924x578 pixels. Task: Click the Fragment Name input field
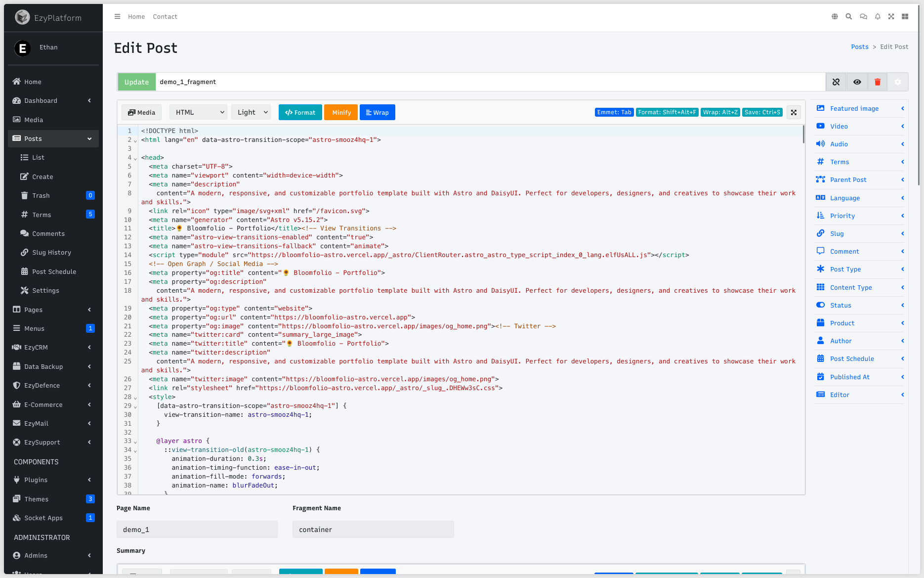pos(373,530)
